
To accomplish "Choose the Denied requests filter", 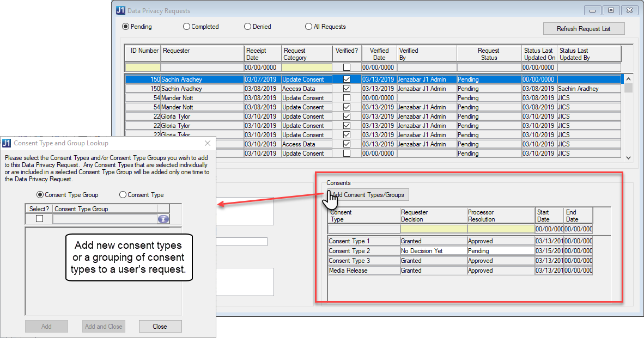I will pos(248,27).
